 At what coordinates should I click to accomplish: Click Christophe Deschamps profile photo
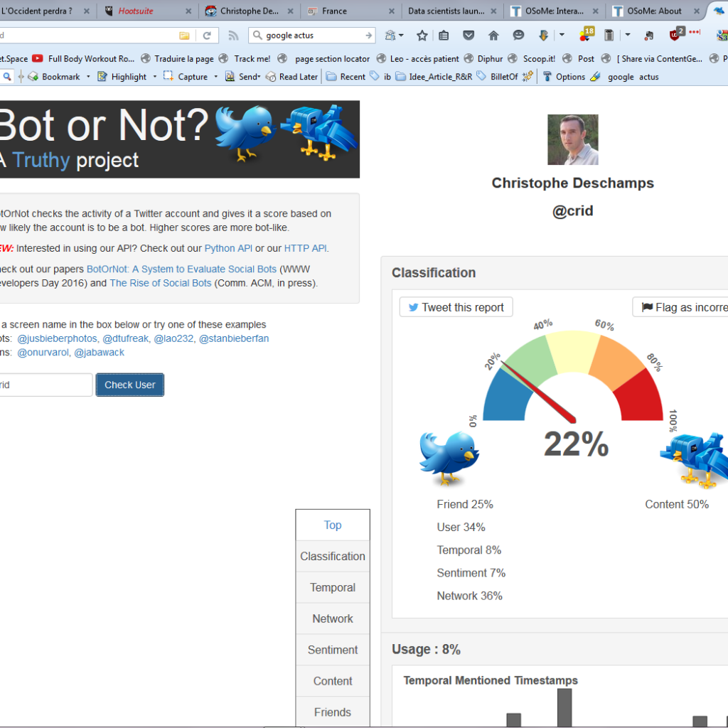573,140
